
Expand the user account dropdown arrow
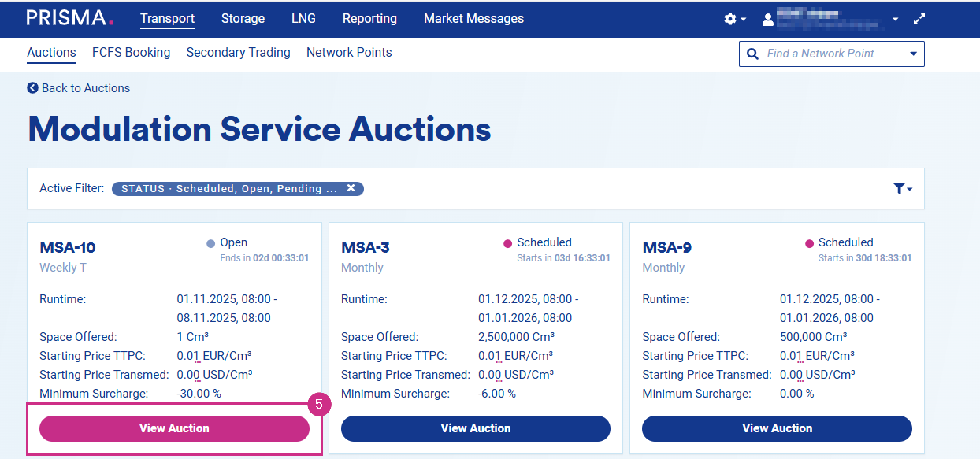pyautogui.click(x=895, y=19)
